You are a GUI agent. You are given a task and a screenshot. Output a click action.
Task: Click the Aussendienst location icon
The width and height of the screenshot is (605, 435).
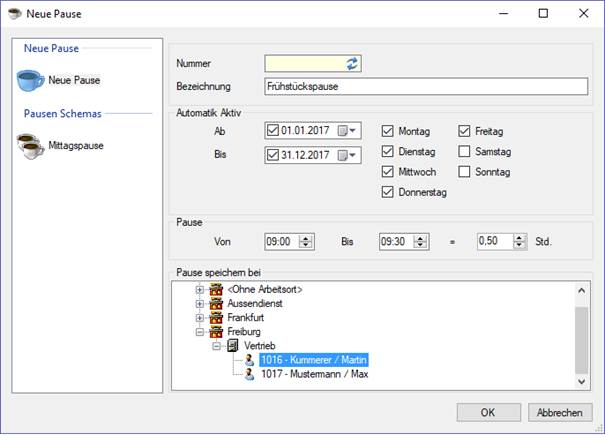(216, 303)
